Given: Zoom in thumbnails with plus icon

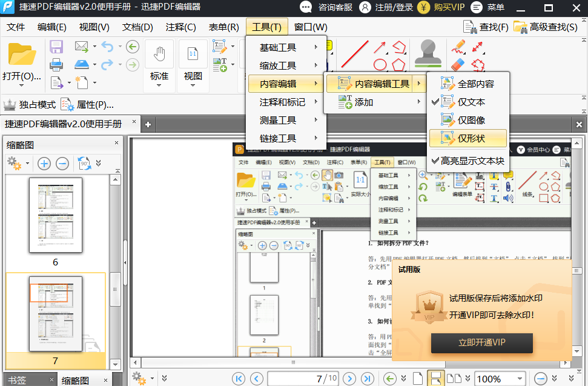Looking at the screenshot, I should (44, 164).
